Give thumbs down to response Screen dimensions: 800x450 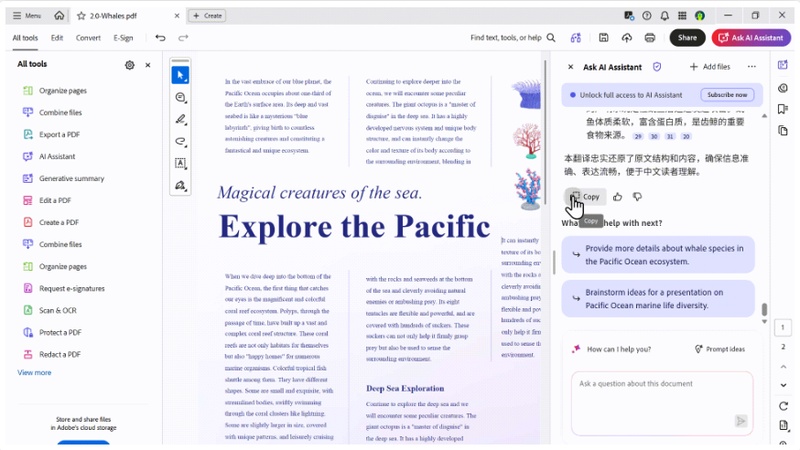637,196
